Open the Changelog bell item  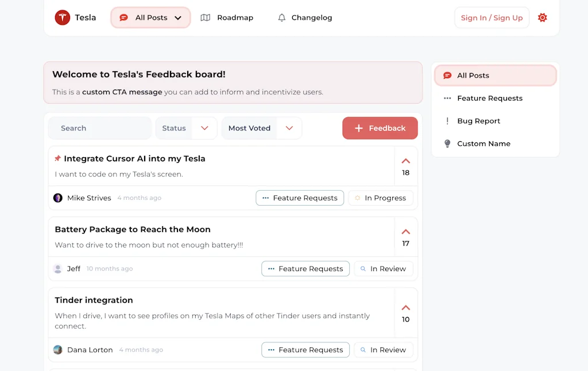pos(305,18)
